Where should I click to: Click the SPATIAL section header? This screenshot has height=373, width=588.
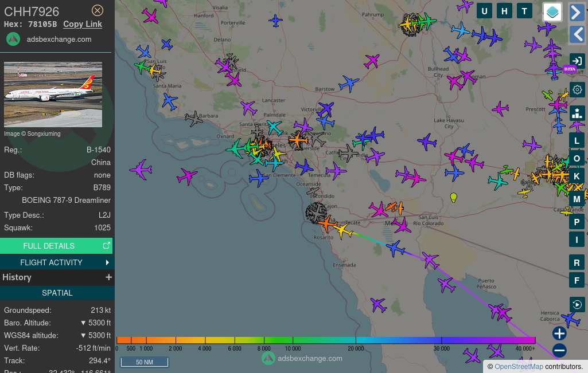click(x=57, y=293)
